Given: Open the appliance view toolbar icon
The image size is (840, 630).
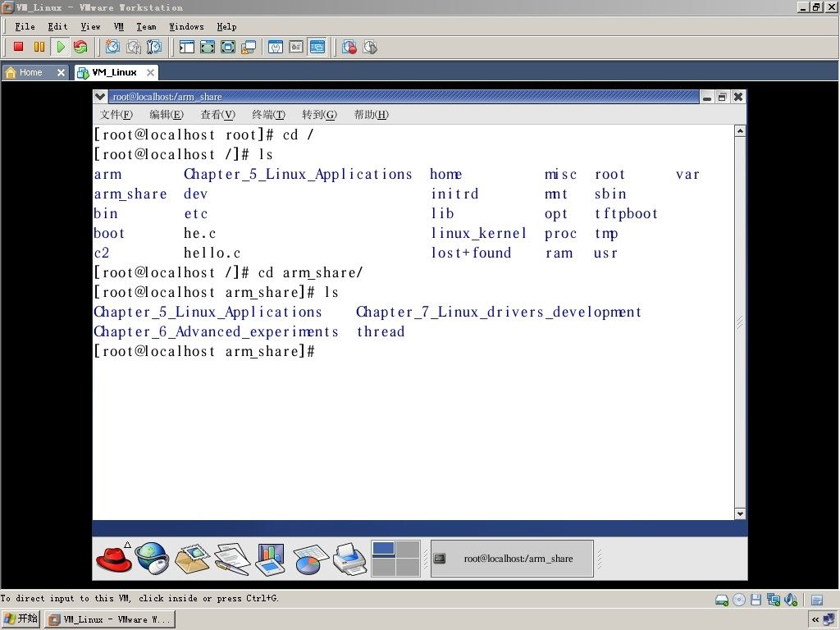Looking at the screenshot, I should click(296, 47).
